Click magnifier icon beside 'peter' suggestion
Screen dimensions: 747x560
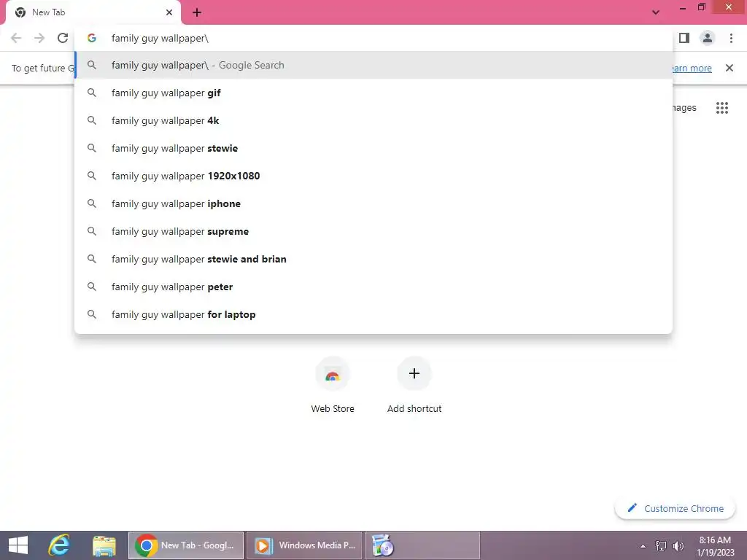(92, 287)
